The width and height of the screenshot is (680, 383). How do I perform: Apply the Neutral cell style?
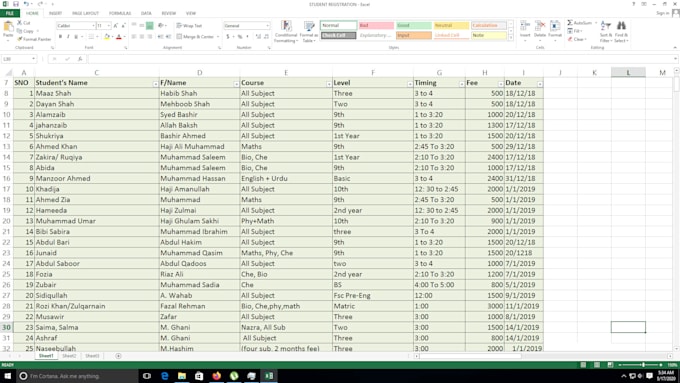[451, 26]
